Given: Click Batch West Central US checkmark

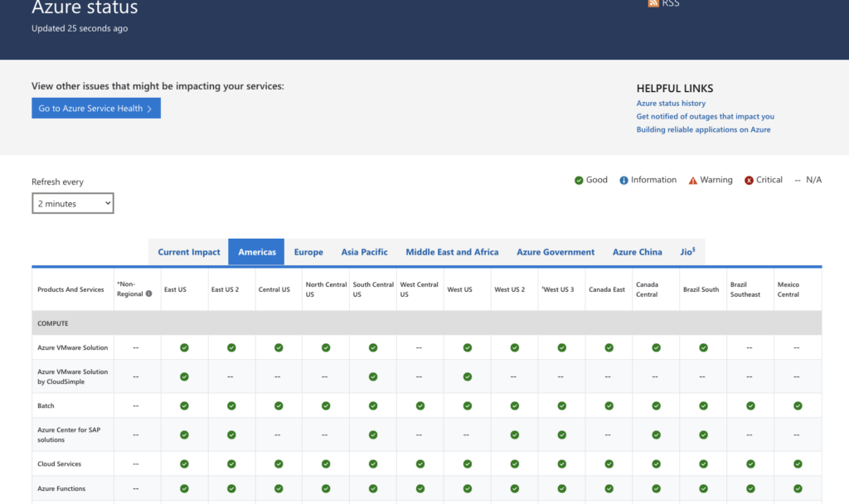Looking at the screenshot, I should click(x=420, y=405).
